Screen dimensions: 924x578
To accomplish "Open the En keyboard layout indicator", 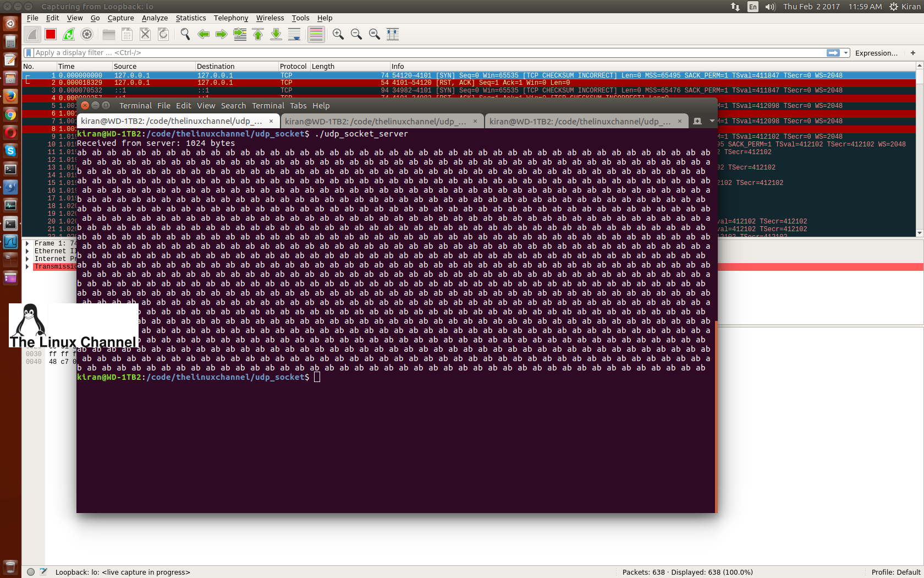I will pos(753,7).
